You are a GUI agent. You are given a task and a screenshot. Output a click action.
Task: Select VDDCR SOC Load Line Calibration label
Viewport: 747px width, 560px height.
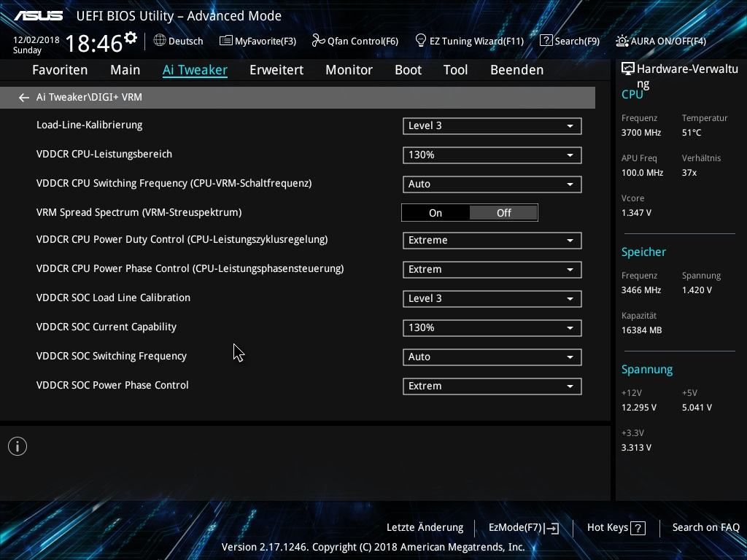pos(113,297)
